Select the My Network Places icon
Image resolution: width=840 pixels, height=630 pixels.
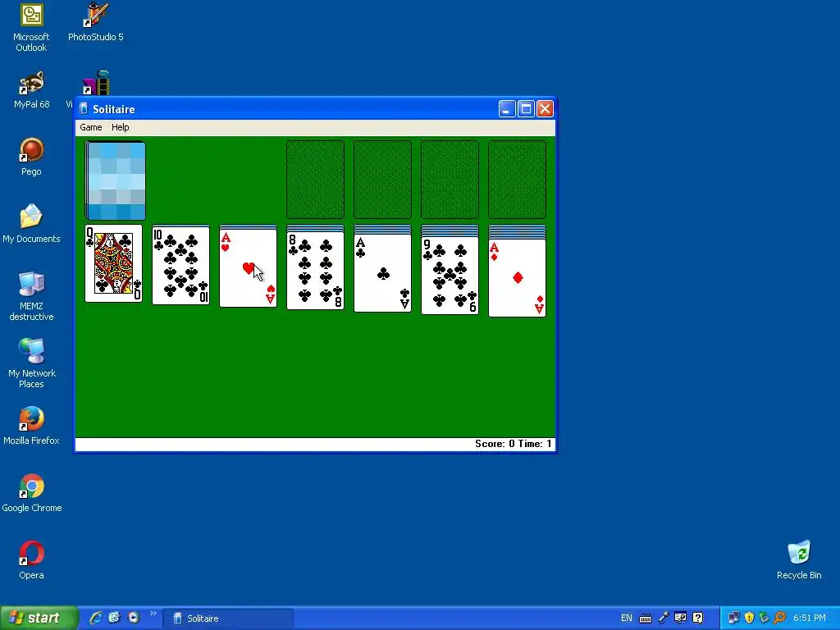coord(31,363)
